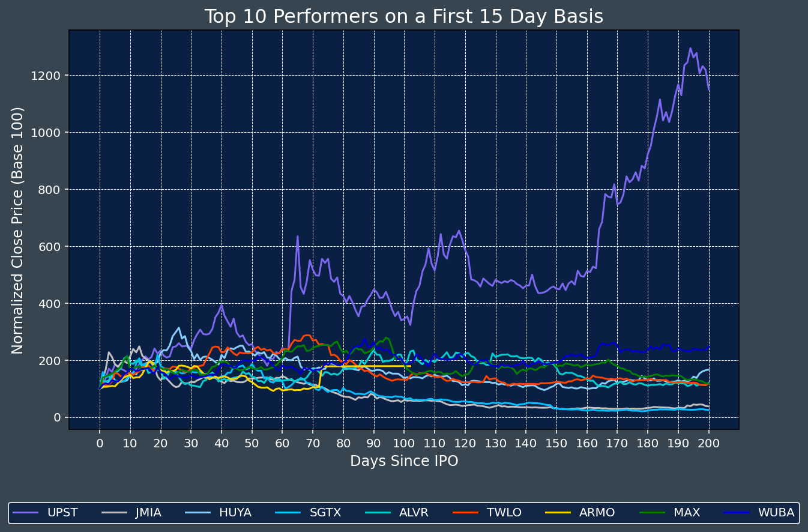
Task: Click the ALVR legend entry
Action: tap(413, 513)
